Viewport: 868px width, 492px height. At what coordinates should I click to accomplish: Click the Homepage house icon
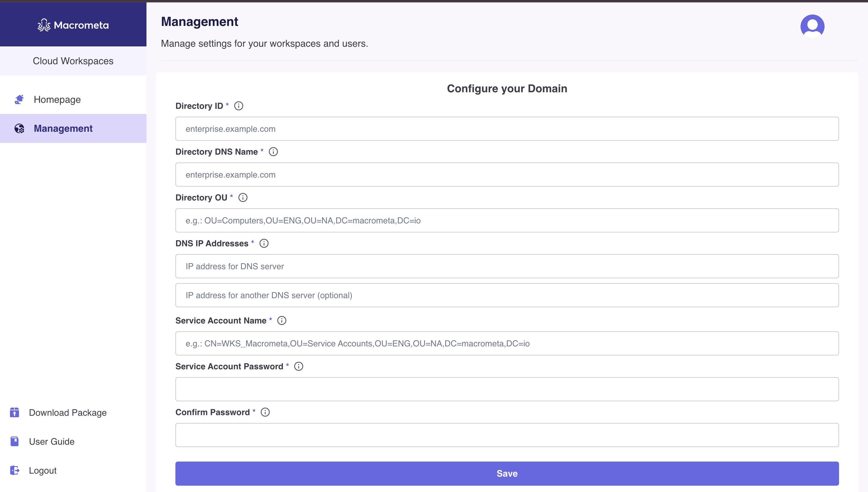point(19,99)
